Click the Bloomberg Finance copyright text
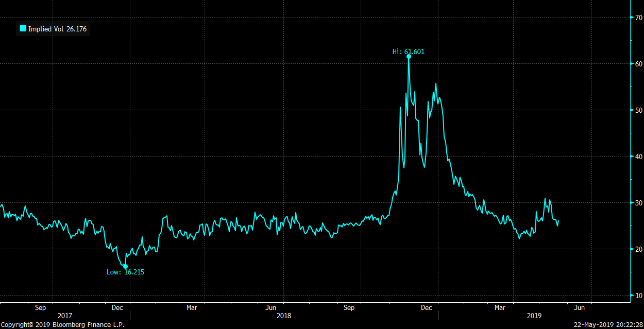 click(x=63, y=325)
